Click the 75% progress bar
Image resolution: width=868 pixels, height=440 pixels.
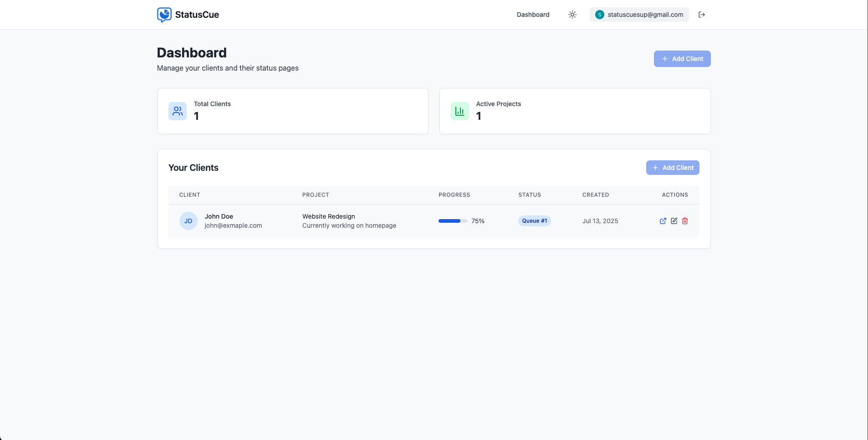(x=453, y=221)
